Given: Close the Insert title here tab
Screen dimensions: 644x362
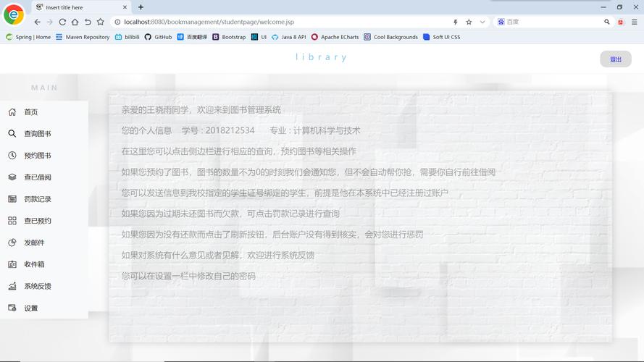Looking at the screenshot, I should (x=125, y=7).
